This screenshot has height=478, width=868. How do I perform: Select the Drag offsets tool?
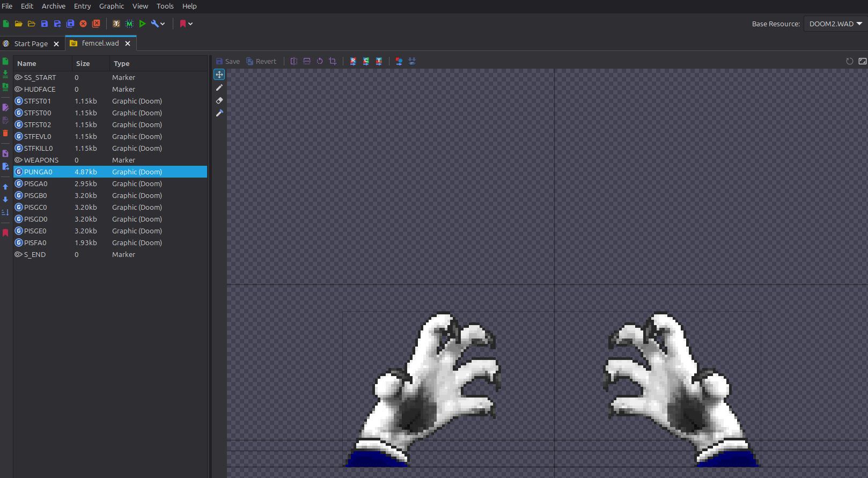[219, 75]
